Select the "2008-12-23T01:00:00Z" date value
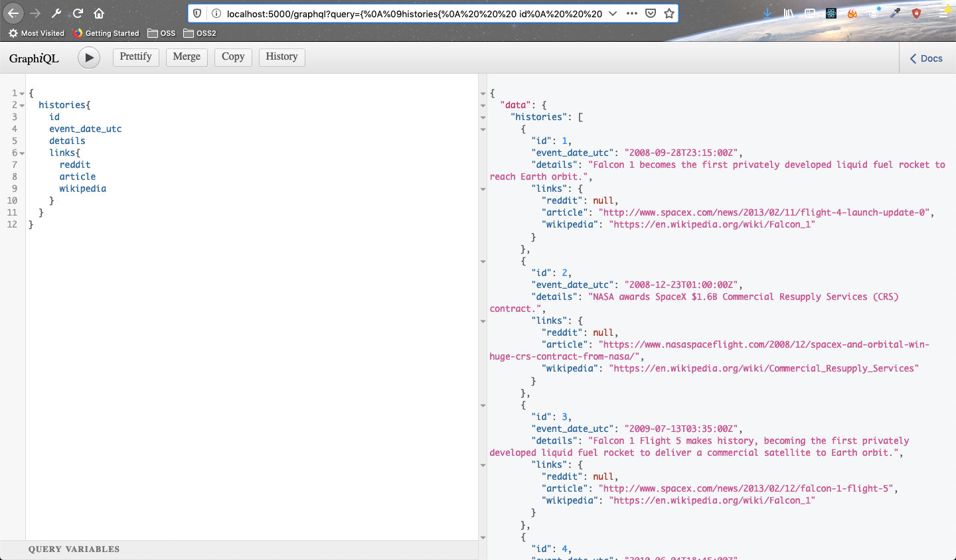The image size is (956, 560). 682,285
